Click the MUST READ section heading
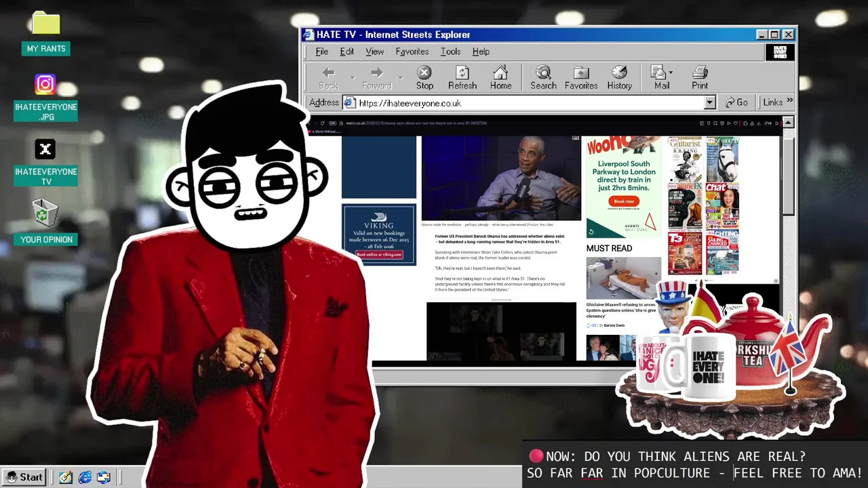Viewport: 868px width, 488px height. [609, 249]
